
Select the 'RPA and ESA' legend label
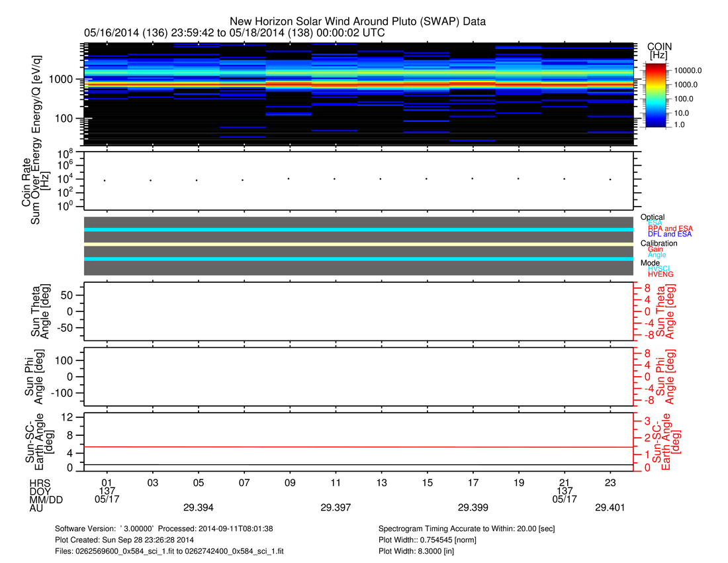pos(670,229)
